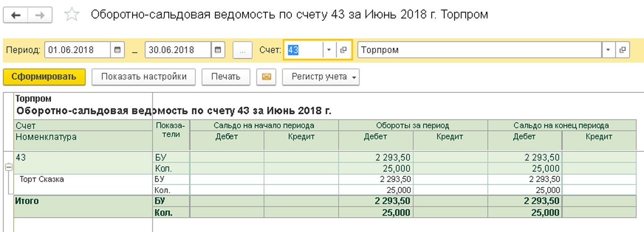Click the account number 43 input field

(x=303, y=50)
